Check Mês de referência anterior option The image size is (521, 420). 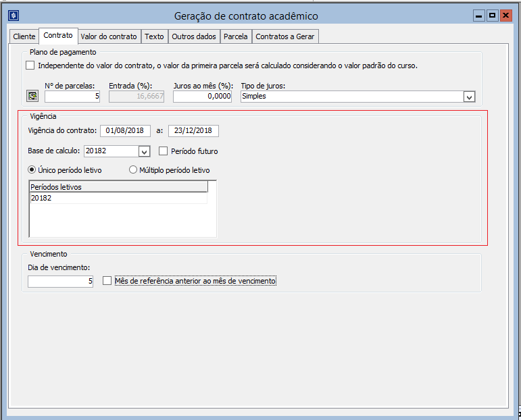click(x=107, y=281)
